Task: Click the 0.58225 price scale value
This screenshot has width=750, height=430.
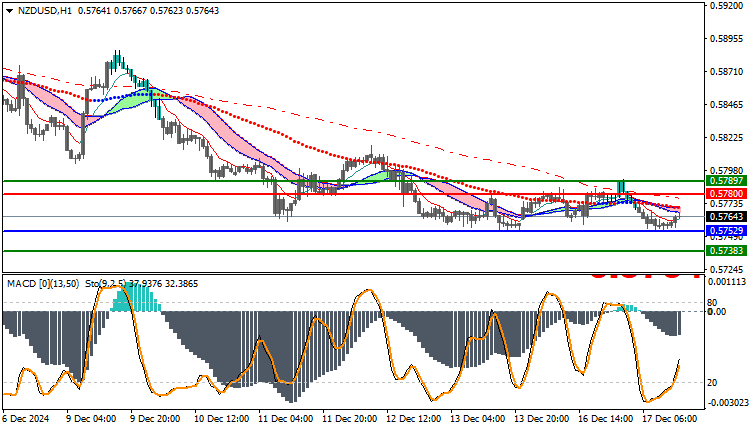Action: pos(727,138)
